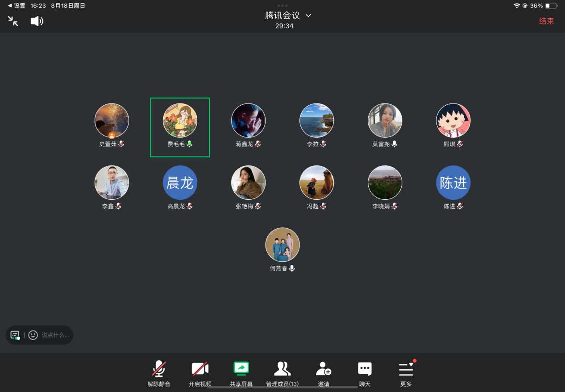This screenshot has height=392, width=565.
Task: Select participant 费毛毛's avatar
Action: pos(180,120)
